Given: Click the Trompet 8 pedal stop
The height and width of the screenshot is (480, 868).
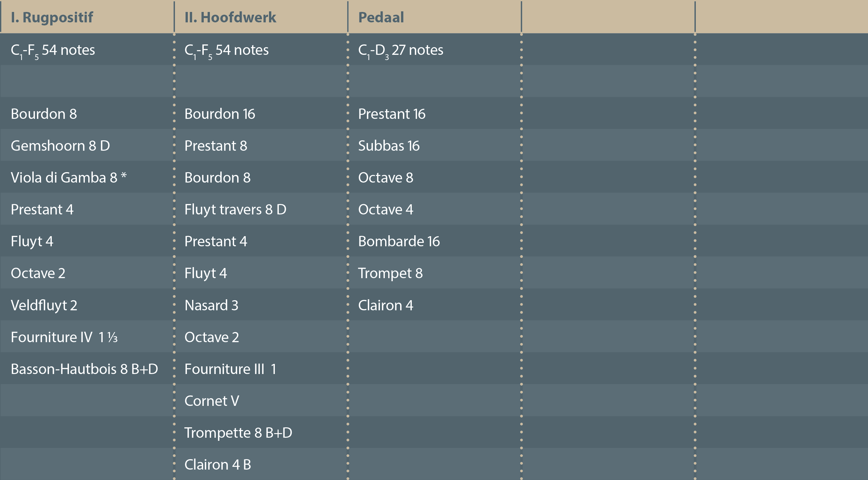Looking at the screenshot, I should click(x=390, y=273).
